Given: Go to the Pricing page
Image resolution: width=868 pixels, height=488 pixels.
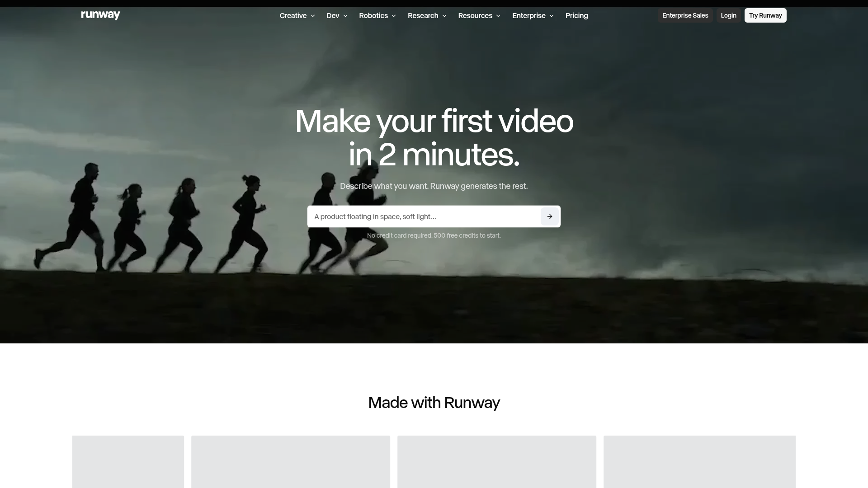Looking at the screenshot, I should pos(577,15).
